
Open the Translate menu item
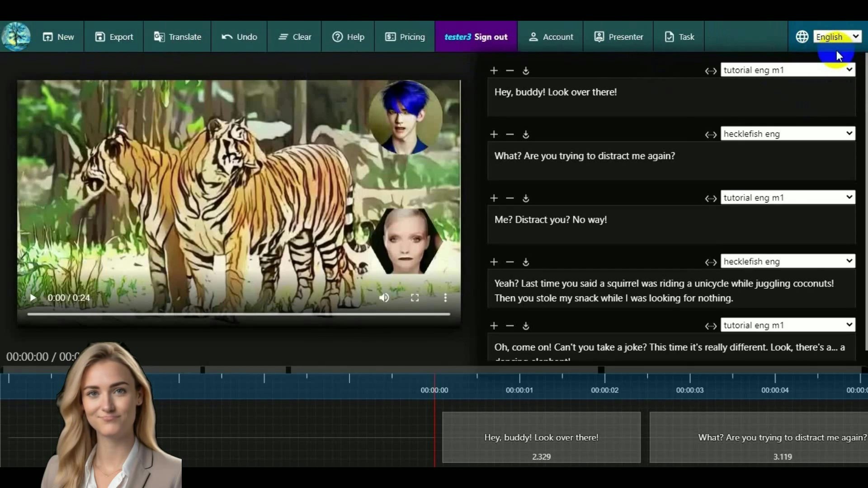tap(177, 37)
